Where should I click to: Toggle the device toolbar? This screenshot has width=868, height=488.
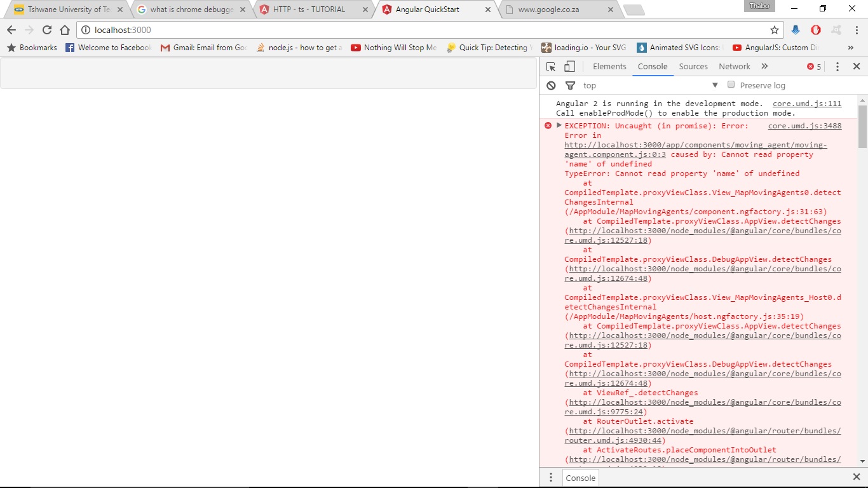pyautogui.click(x=569, y=66)
